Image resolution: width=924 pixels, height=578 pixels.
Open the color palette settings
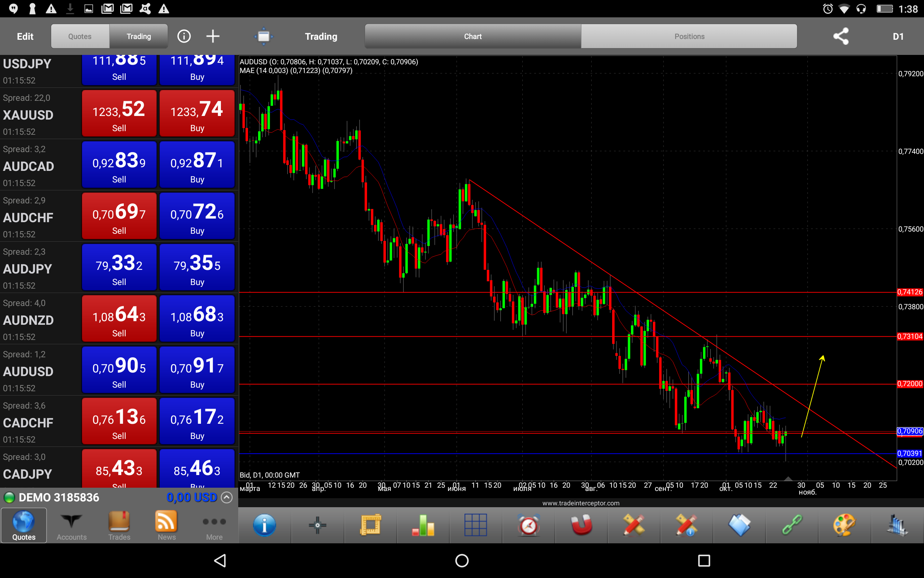(845, 525)
